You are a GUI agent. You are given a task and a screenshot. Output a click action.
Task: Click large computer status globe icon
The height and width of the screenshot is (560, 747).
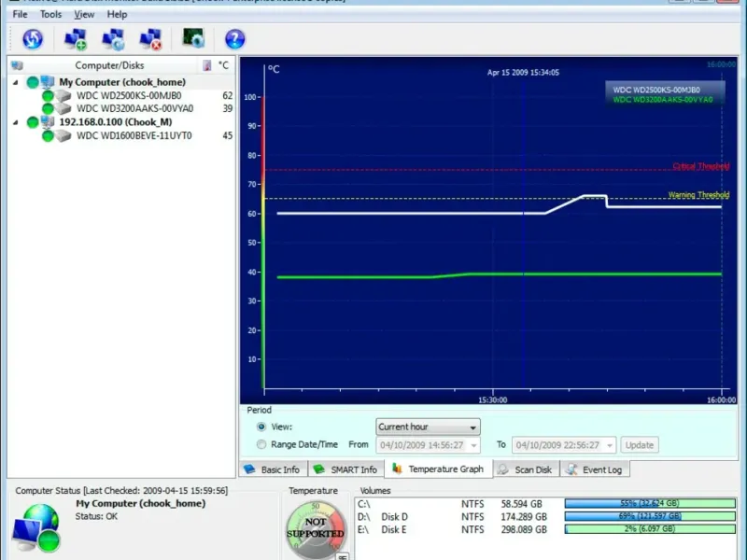click(36, 527)
